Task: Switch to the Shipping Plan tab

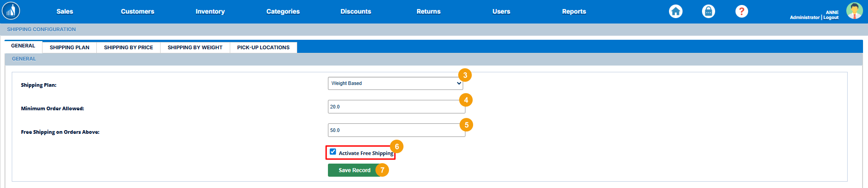Action: click(69, 47)
